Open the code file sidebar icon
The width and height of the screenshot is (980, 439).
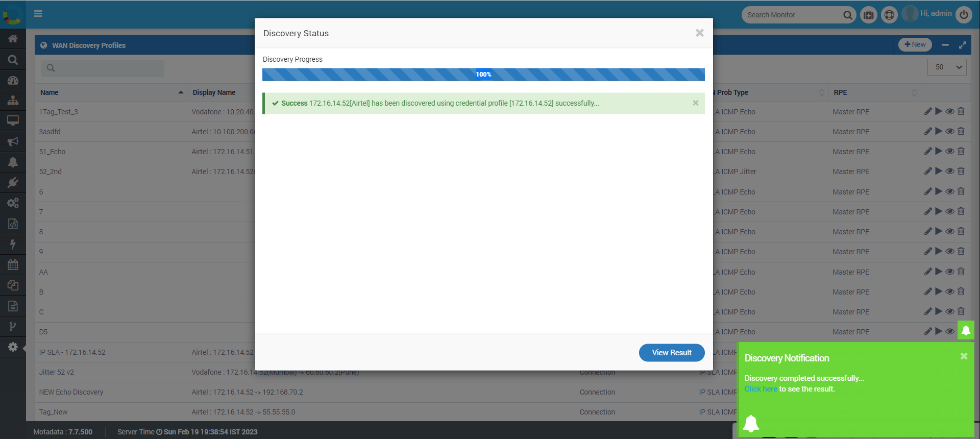tap(13, 224)
